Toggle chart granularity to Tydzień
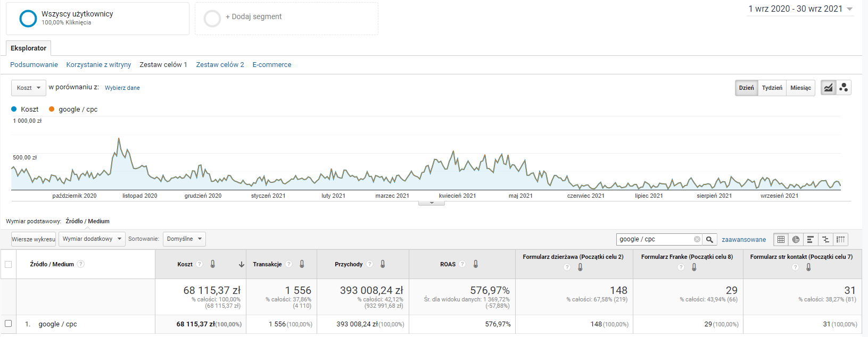This screenshot has width=868, height=337. coord(772,88)
